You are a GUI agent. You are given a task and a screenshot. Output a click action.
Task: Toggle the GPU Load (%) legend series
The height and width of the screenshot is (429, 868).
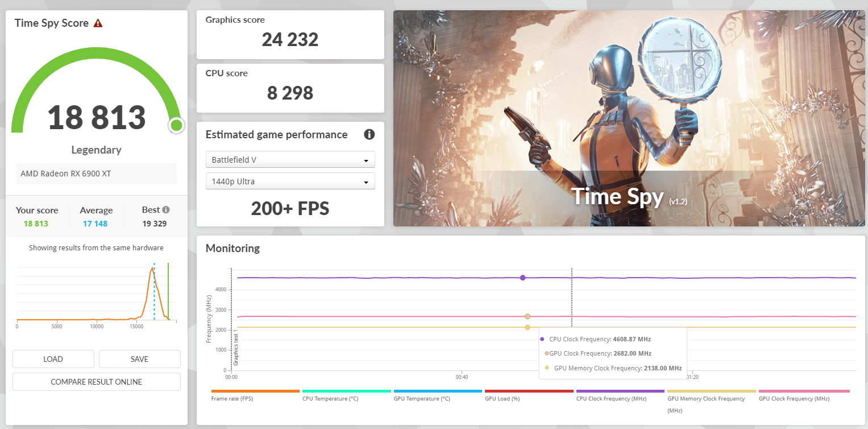pyautogui.click(x=529, y=396)
